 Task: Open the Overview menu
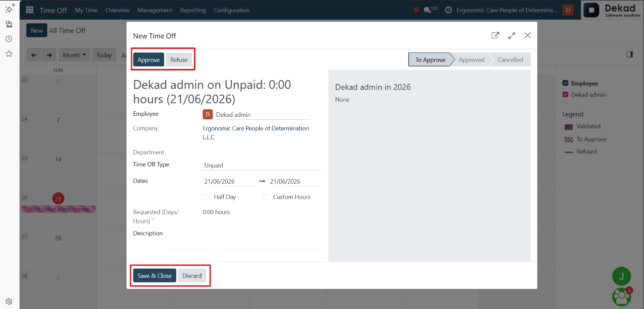click(117, 10)
